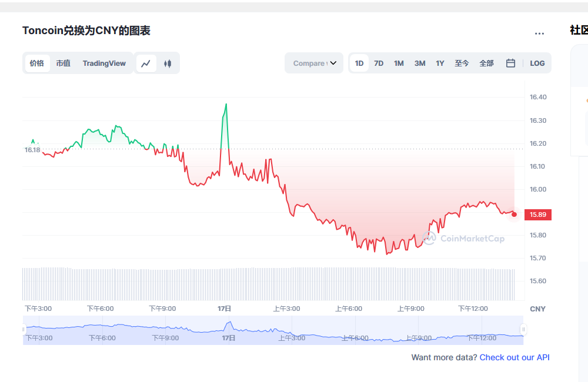Click the 17日 date axis label

point(224,309)
